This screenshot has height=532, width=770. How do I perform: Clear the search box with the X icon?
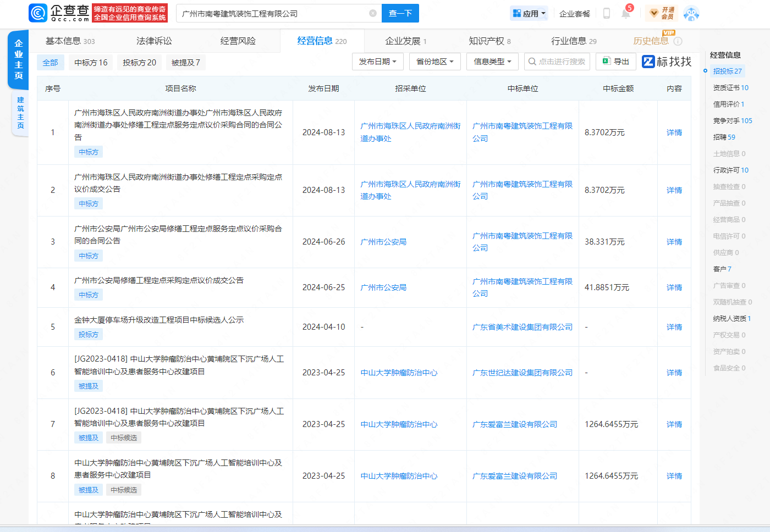(373, 13)
